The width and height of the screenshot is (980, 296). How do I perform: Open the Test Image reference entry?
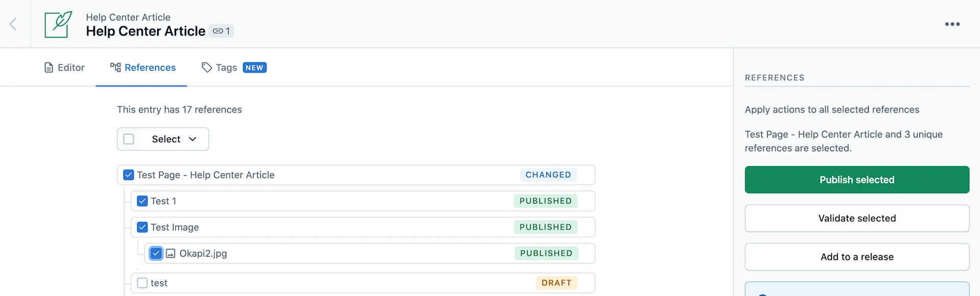tap(363, 227)
